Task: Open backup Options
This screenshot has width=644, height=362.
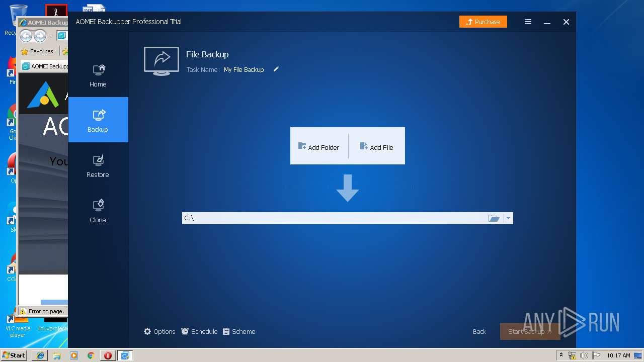Action: click(159, 331)
